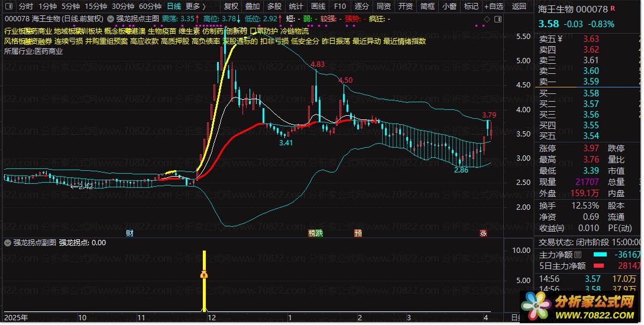
Task: Open the 统计 statistics tool
Action: tap(296, 6)
